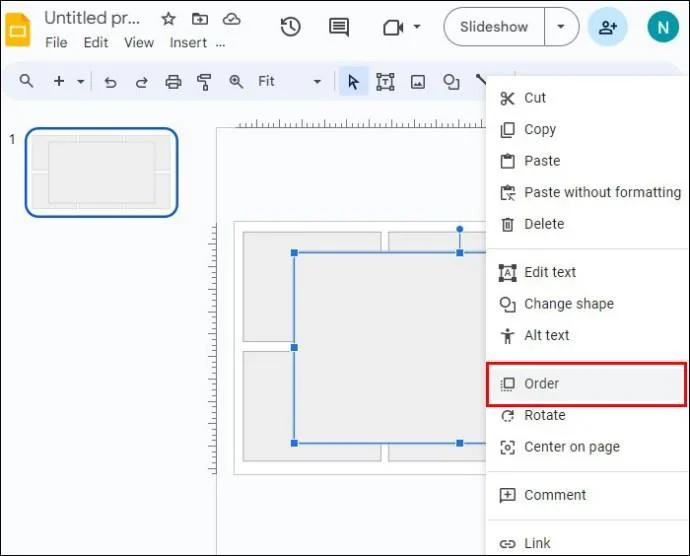
Task: Expand the video call options arrow
Action: 416,27
